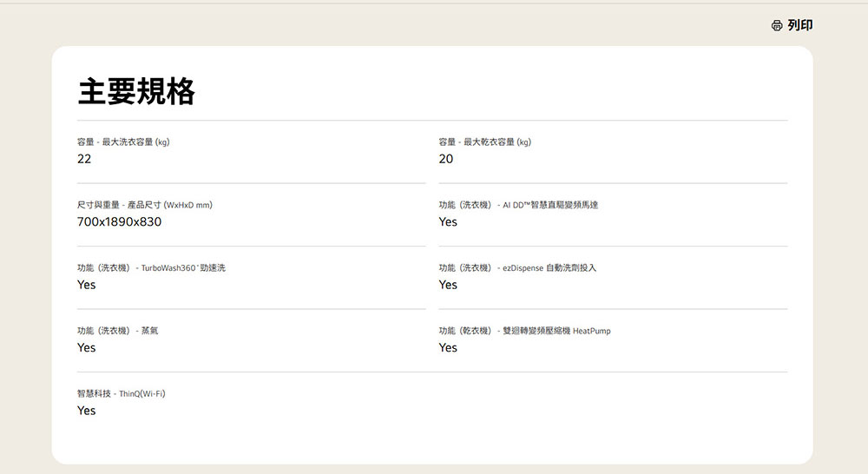The height and width of the screenshot is (474, 868).
Task: Click the printer icon
Action: click(x=777, y=26)
